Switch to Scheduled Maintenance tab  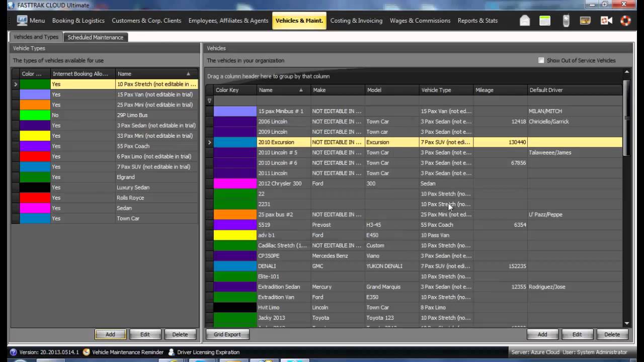[96, 37]
